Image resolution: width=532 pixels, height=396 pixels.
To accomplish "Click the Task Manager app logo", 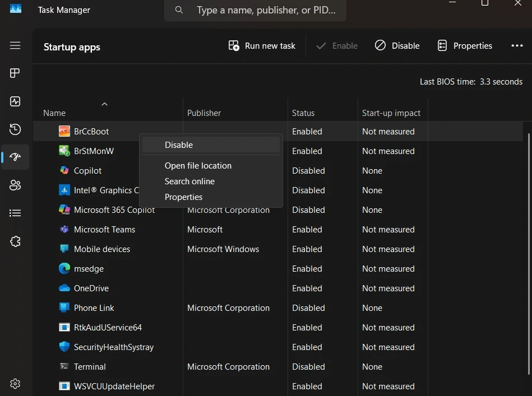I will point(16,9).
